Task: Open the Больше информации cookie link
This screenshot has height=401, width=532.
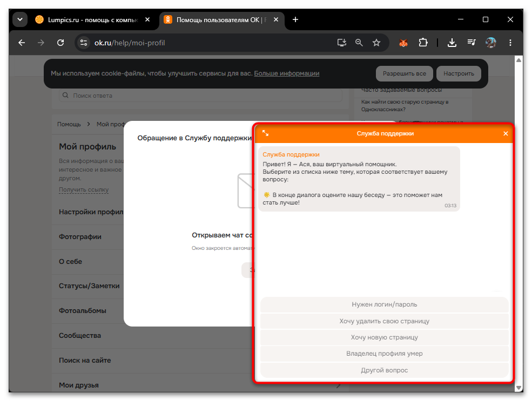Action: coord(286,73)
